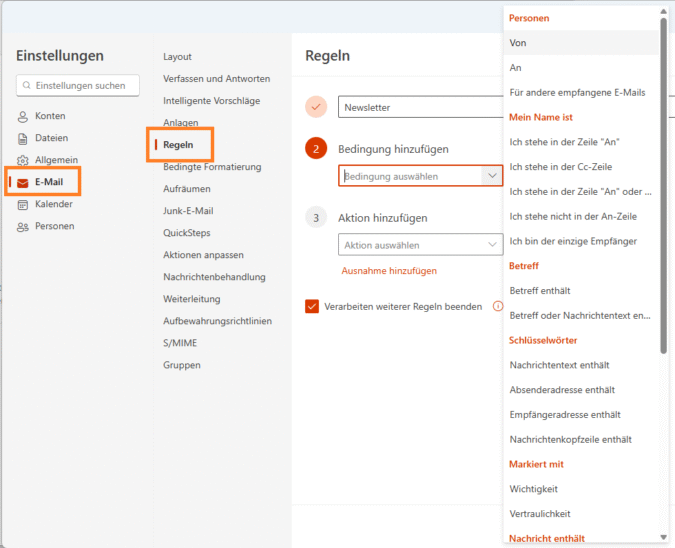Choose Betreff enthält option
Screen dimensions: 675x548
[540, 291]
